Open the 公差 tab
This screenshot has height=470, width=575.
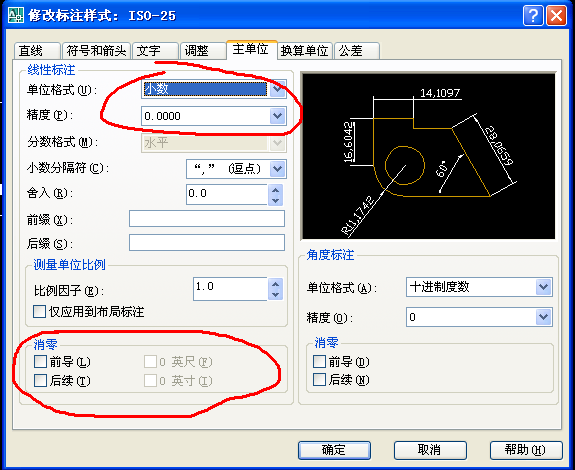click(x=357, y=51)
